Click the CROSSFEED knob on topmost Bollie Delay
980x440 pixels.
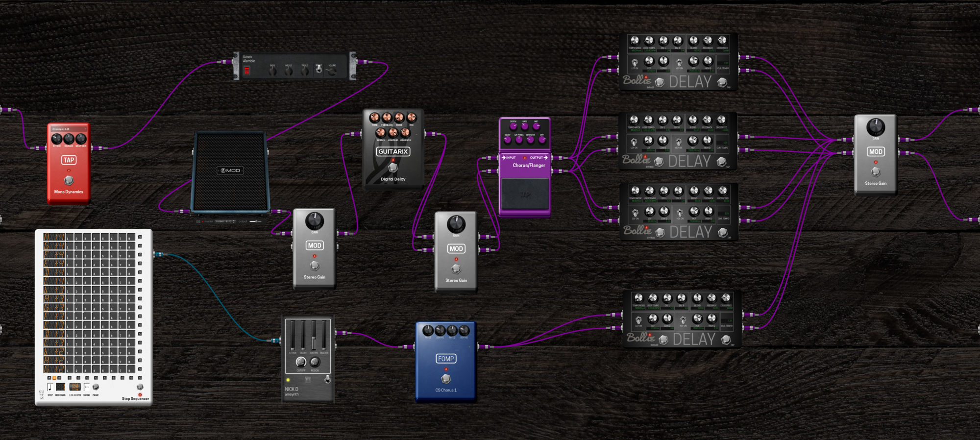[722, 40]
